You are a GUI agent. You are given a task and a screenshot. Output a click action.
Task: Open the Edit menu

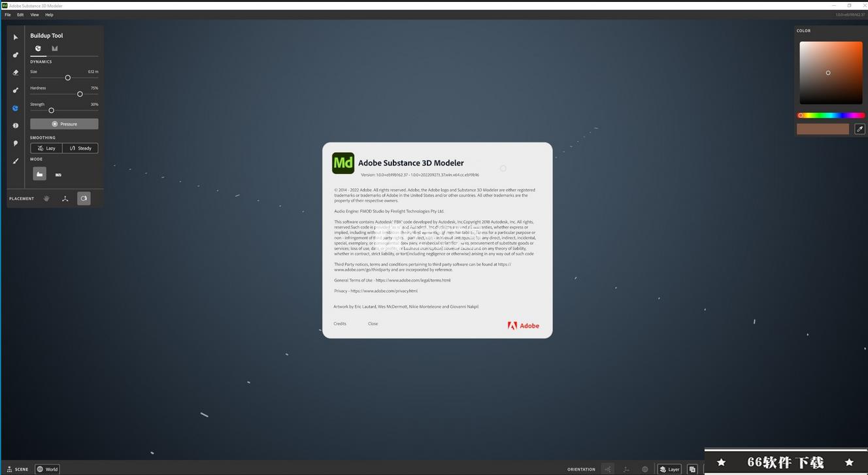[x=20, y=14]
